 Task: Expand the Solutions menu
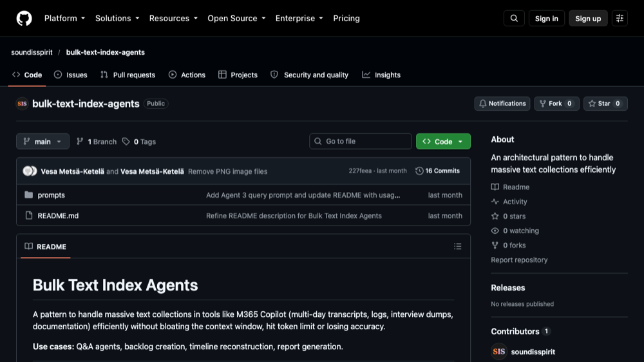(x=117, y=19)
